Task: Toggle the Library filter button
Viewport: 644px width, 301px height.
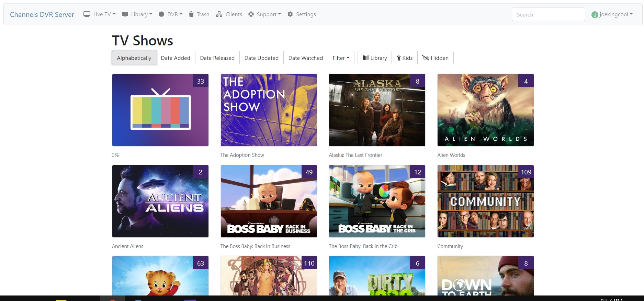Action: [375, 58]
